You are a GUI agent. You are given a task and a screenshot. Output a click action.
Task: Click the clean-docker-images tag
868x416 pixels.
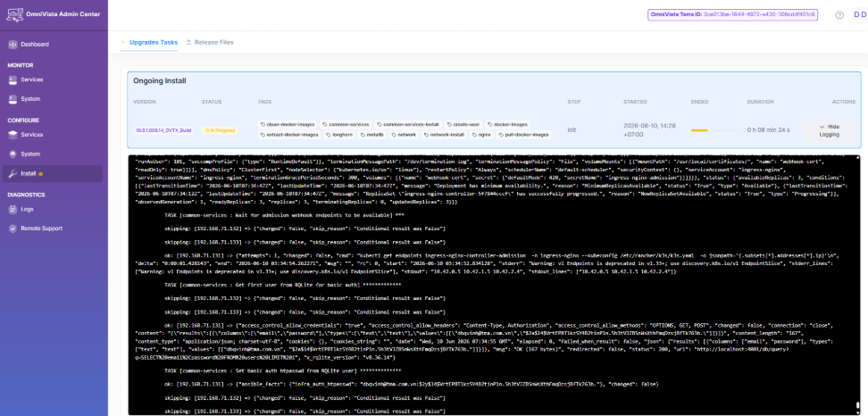coord(288,124)
